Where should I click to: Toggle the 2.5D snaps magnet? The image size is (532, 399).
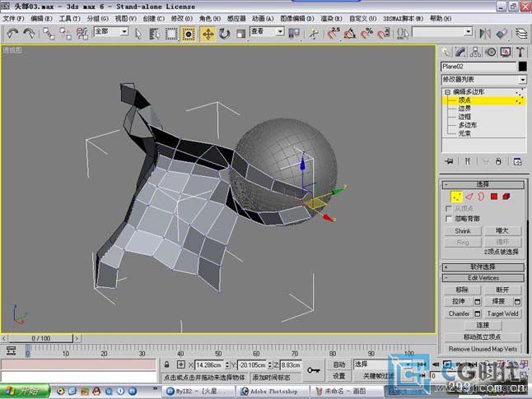tap(334, 33)
